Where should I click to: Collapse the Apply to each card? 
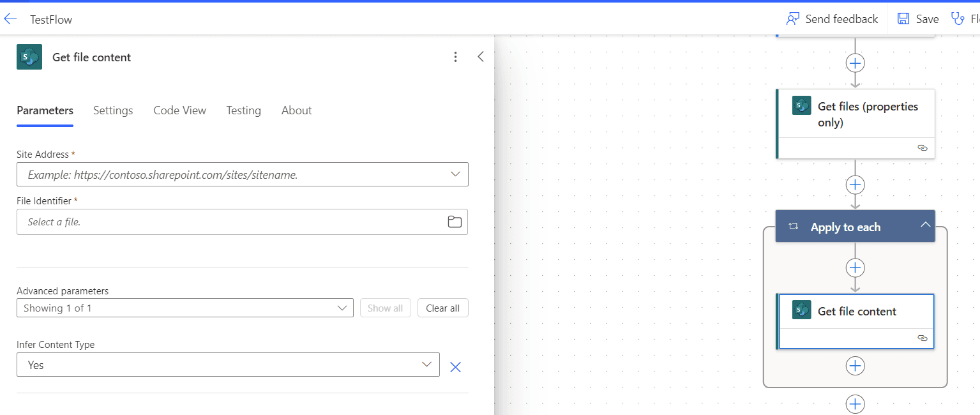coord(925,225)
